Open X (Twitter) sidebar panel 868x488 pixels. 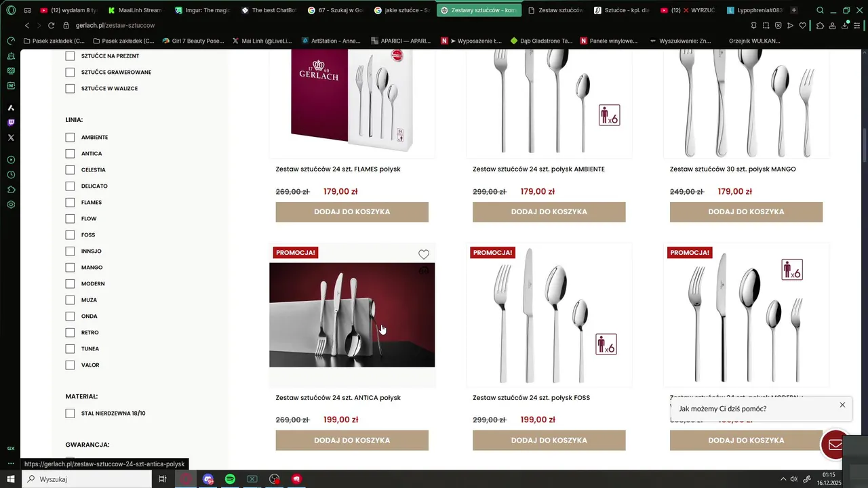tap(11, 138)
